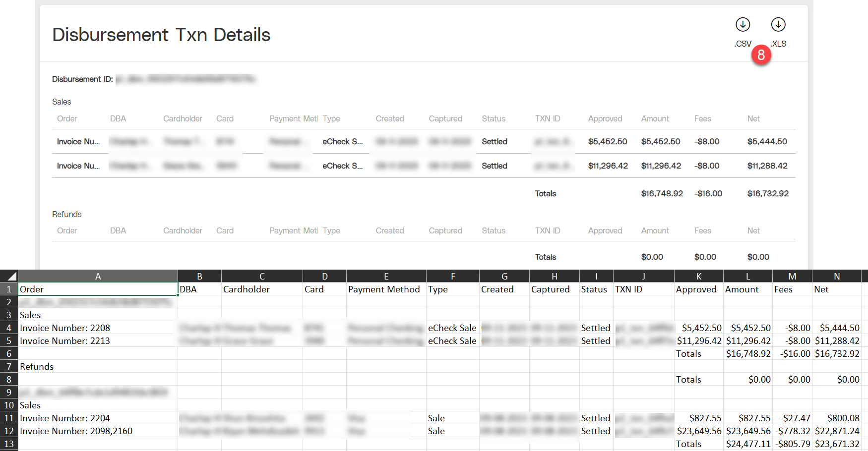Click Settled status cell in spreadsheet row 11
The width and height of the screenshot is (868, 451).
click(596, 418)
